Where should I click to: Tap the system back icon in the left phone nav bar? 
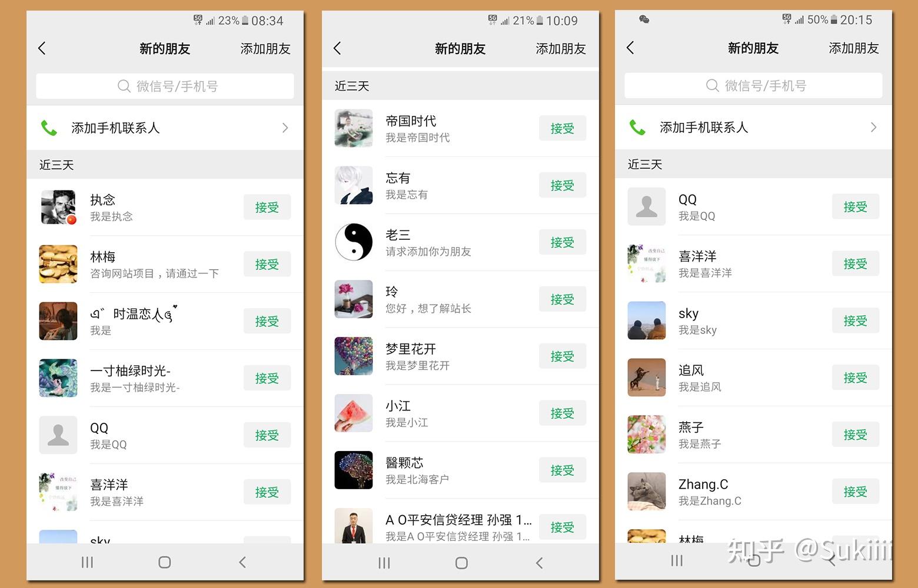click(242, 562)
